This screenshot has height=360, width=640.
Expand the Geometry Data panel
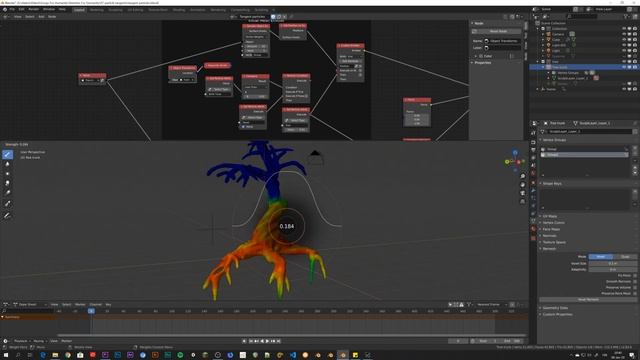coord(555,308)
